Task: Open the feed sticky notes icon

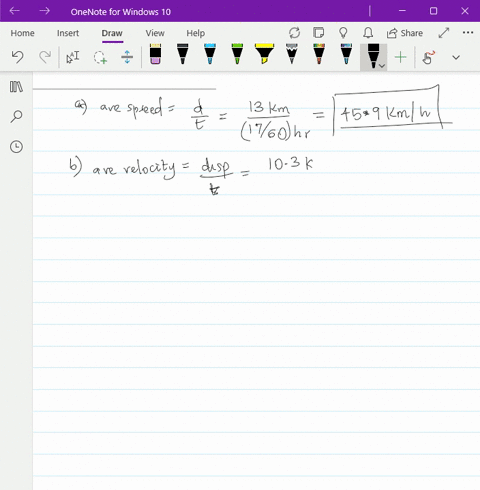Action: click(x=319, y=33)
